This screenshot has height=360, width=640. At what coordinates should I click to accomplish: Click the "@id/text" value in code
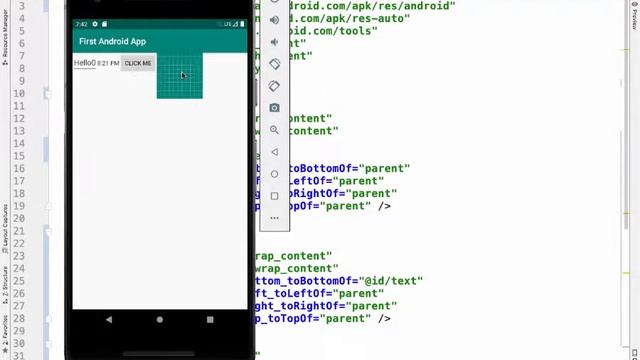(391, 281)
